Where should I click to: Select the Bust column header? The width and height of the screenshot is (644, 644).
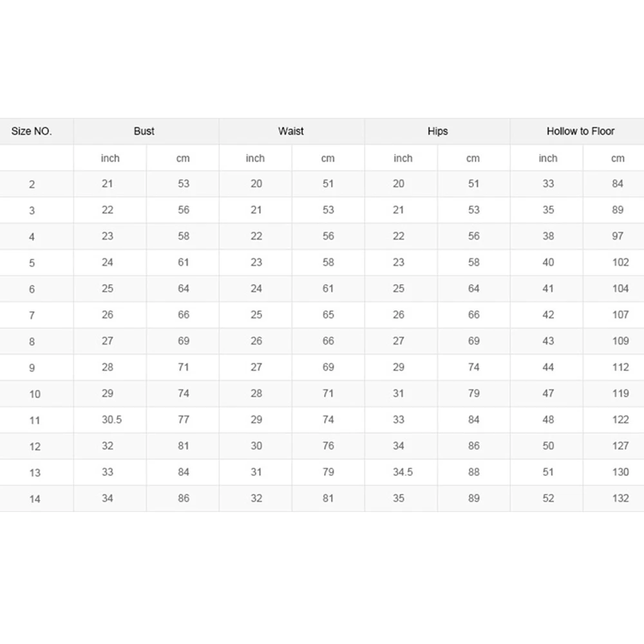point(144,131)
